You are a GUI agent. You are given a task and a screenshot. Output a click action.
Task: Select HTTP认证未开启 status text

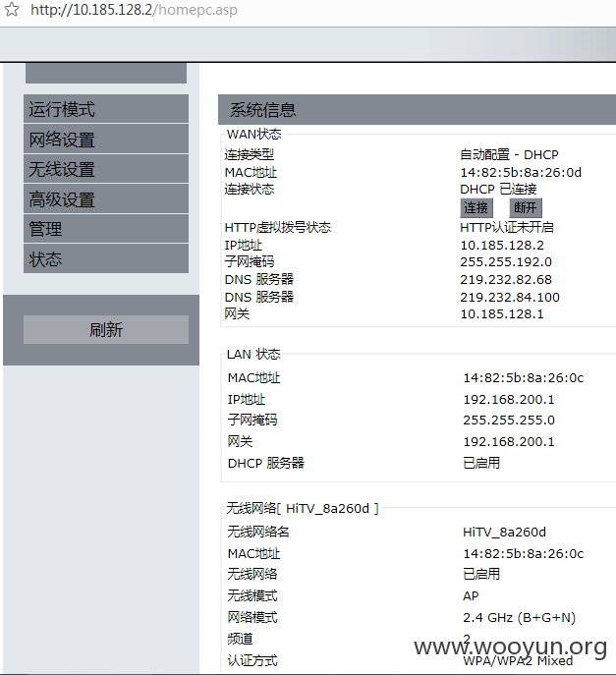(x=507, y=227)
